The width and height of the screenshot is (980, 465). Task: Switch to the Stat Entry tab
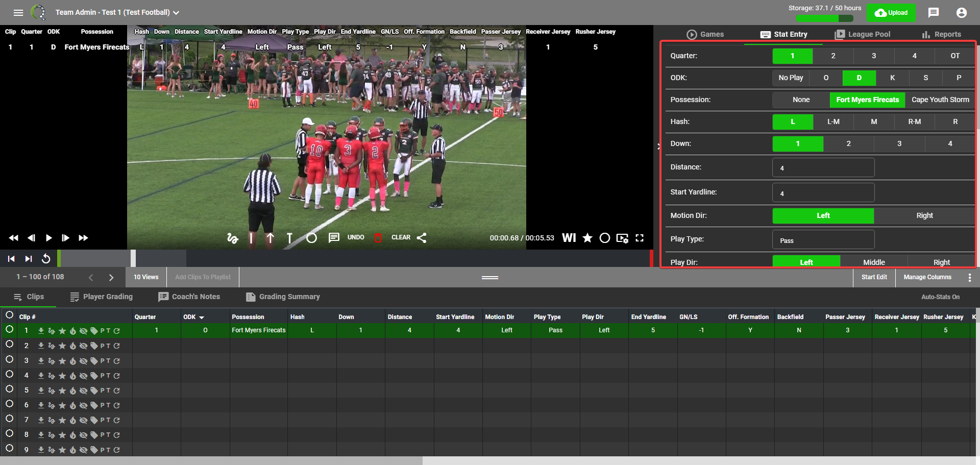point(784,34)
